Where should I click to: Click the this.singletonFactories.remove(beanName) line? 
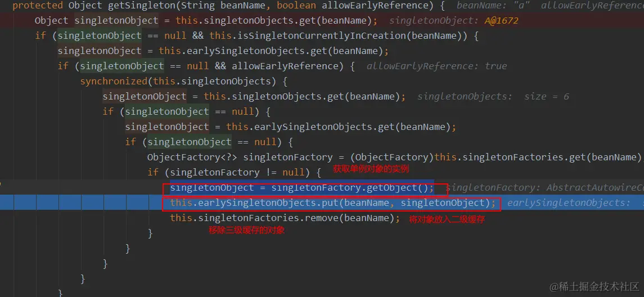tap(285, 218)
